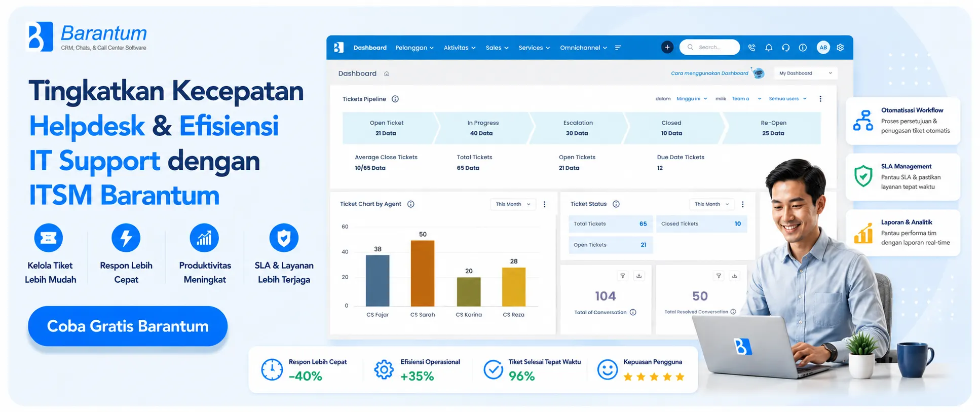Select the In Progress pipeline stage

(x=482, y=128)
